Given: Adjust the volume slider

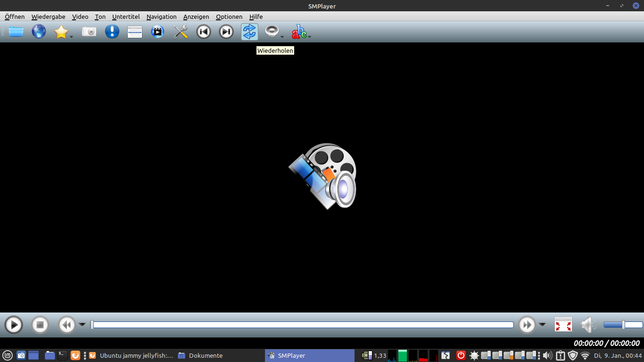Looking at the screenshot, I should [623, 325].
